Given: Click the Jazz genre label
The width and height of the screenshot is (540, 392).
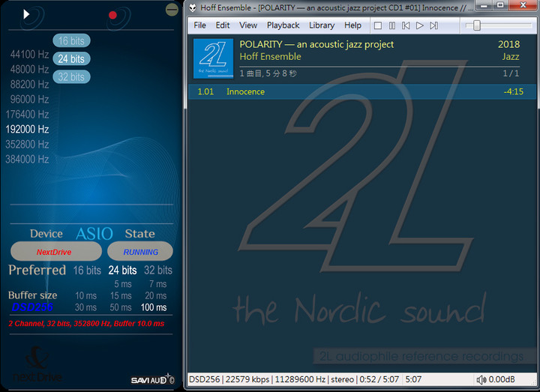Looking at the screenshot, I should (511, 57).
